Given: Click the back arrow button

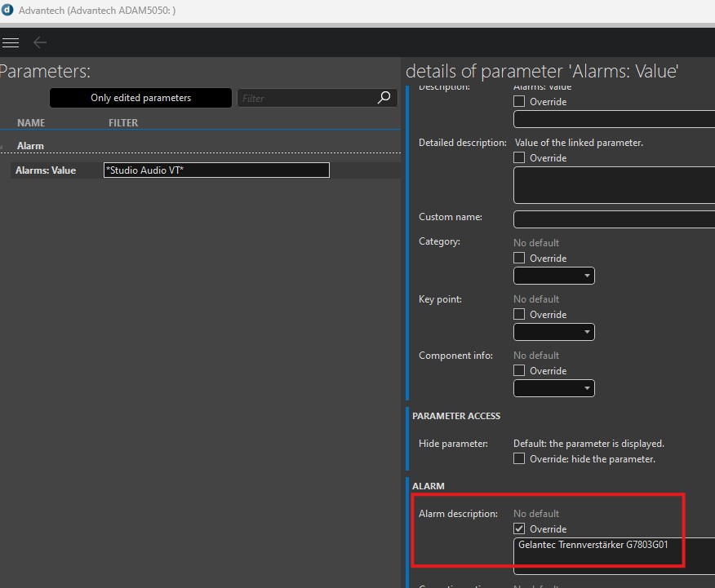Looking at the screenshot, I should pyautogui.click(x=40, y=42).
